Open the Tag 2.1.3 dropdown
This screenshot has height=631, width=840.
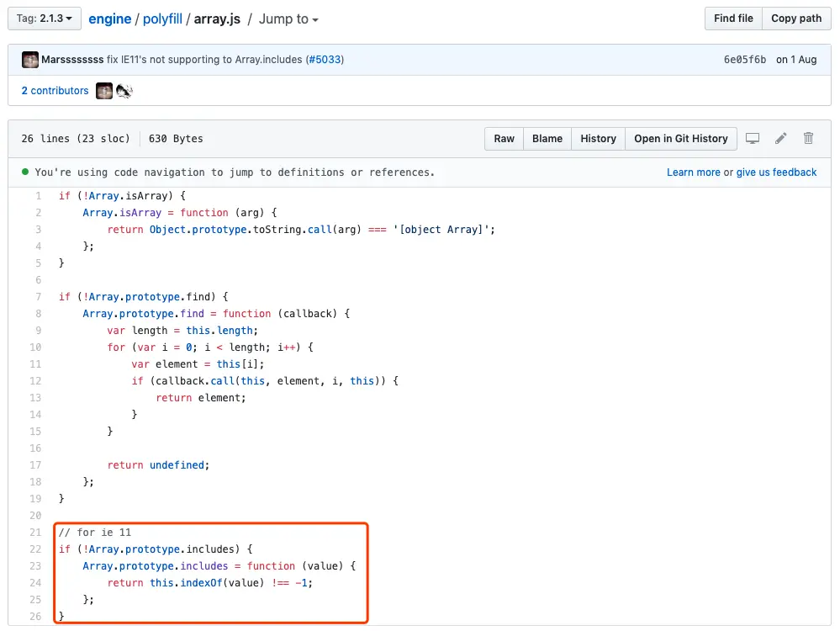[44, 18]
